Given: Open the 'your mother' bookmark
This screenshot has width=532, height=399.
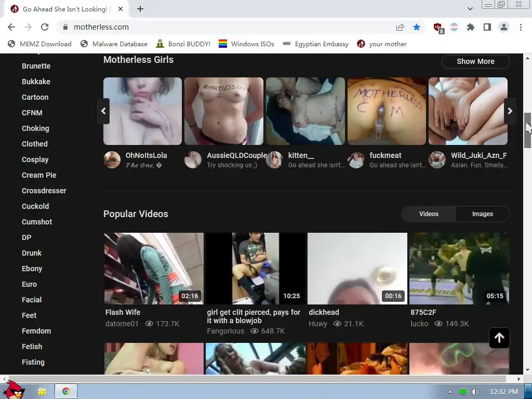Looking at the screenshot, I should point(382,44).
